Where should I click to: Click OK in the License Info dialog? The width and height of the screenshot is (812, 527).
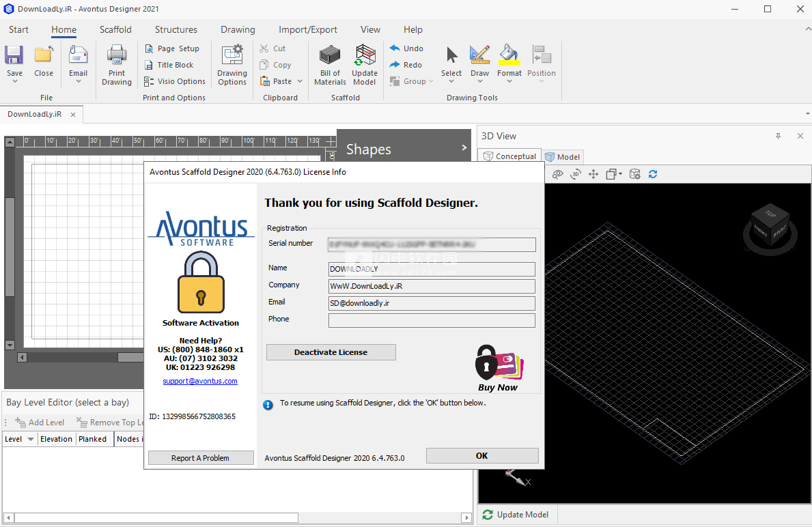[x=482, y=455]
